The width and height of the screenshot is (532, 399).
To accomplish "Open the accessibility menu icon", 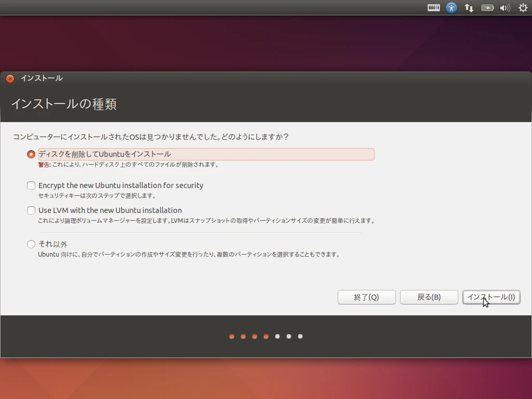I will coord(451,7).
